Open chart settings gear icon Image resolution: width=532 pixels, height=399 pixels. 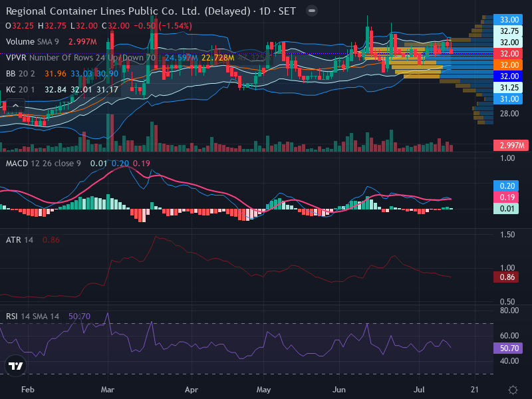(x=513, y=390)
